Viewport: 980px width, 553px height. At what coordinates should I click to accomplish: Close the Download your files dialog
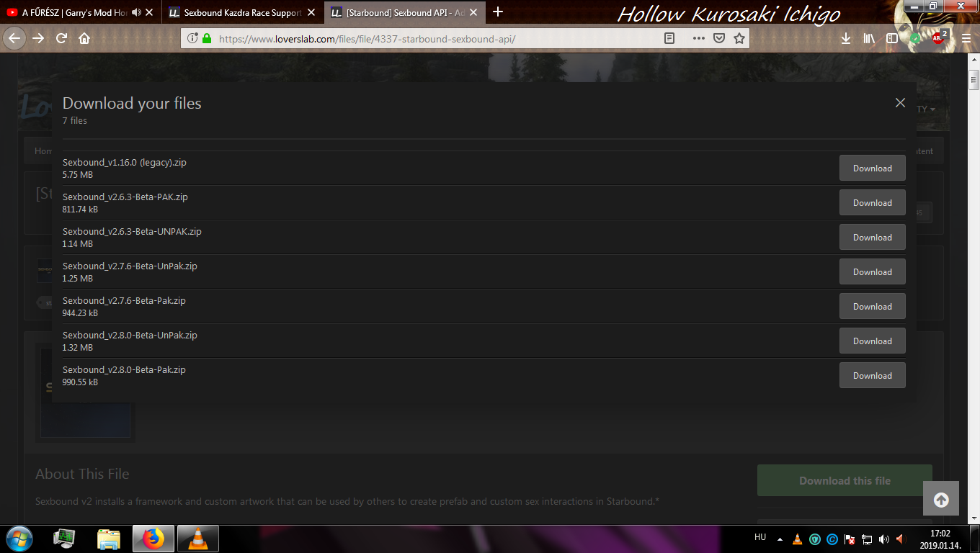[x=900, y=103]
